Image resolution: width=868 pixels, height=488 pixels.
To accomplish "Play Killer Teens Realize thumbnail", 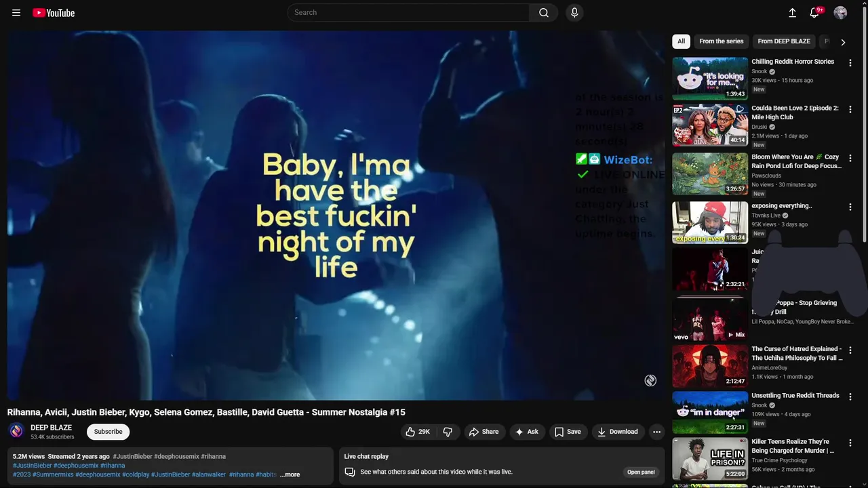I will [710, 459].
